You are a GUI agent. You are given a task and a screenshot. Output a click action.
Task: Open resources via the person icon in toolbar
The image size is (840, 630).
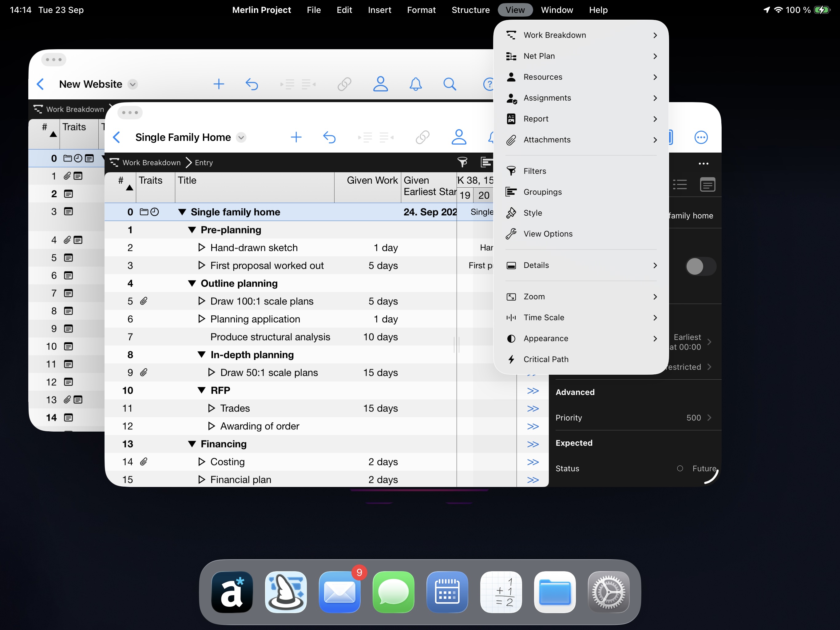click(459, 137)
